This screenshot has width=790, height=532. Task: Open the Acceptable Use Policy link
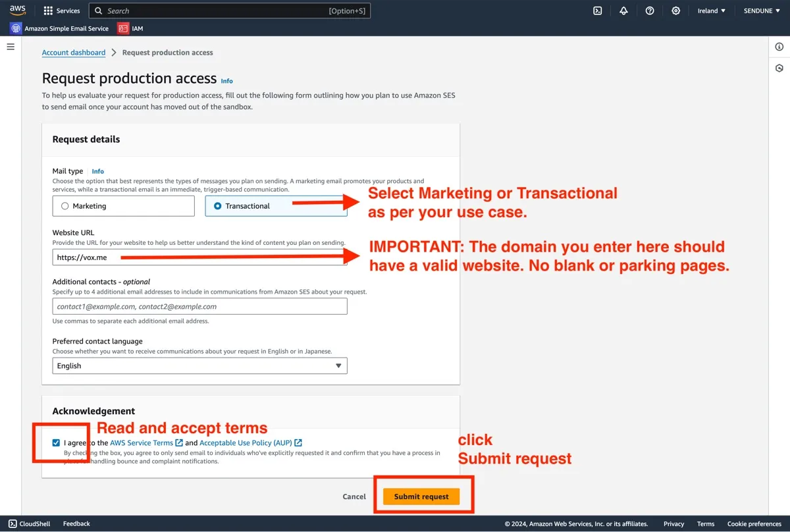(246, 443)
